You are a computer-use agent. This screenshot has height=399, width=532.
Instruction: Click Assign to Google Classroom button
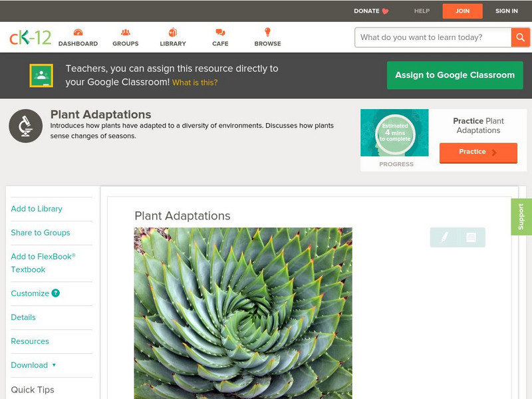455,75
